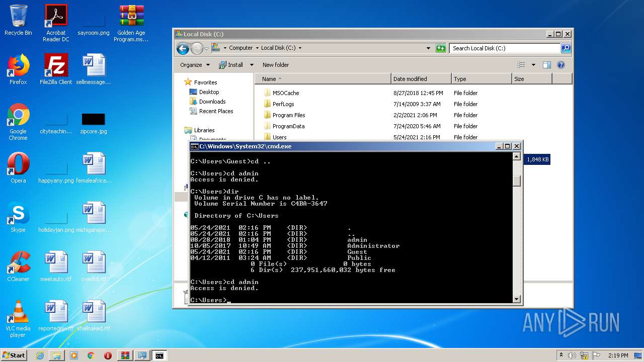The image size is (644, 362).
Task: Click Explorer's Back navigation button
Action: pos(183,48)
